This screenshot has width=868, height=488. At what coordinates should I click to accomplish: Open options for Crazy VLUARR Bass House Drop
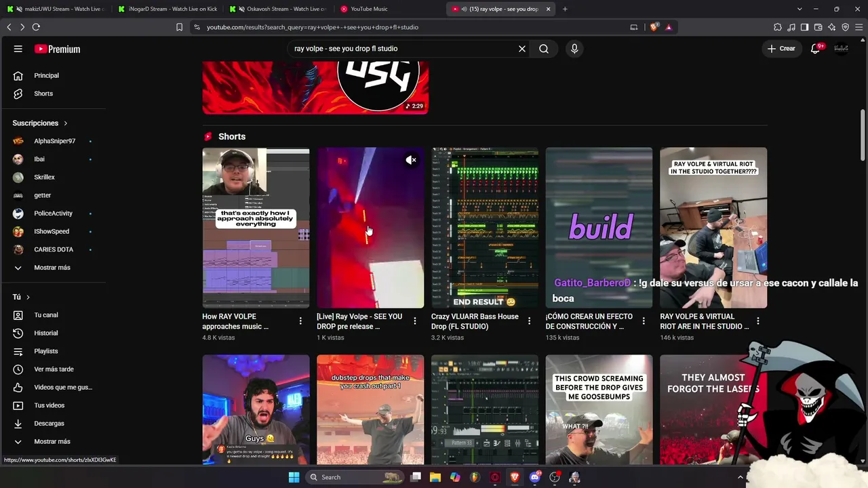click(530, 321)
